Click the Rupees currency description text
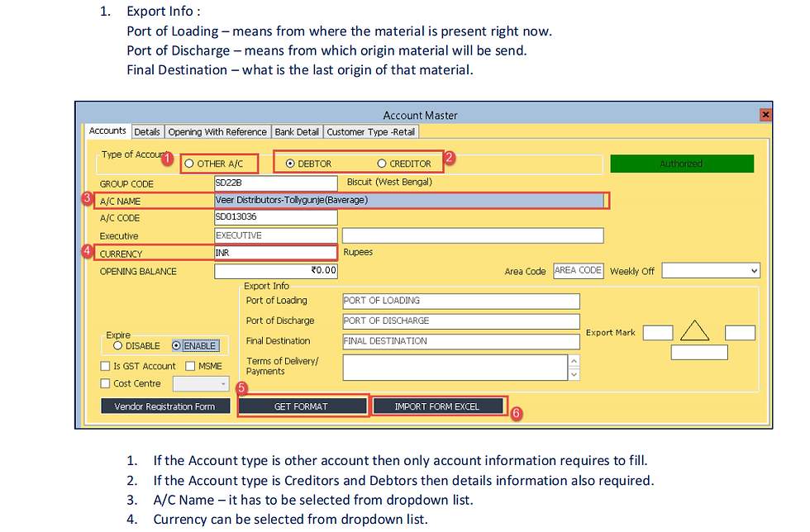The height and width of the screenshot is (532, 810). [x=358, y=252]
